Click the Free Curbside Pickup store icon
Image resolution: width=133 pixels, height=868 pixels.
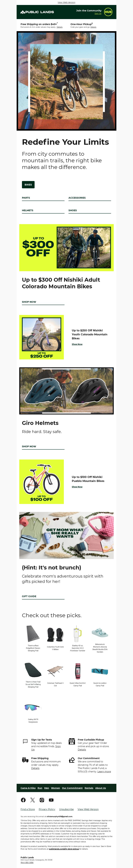[x=71, y=741]
